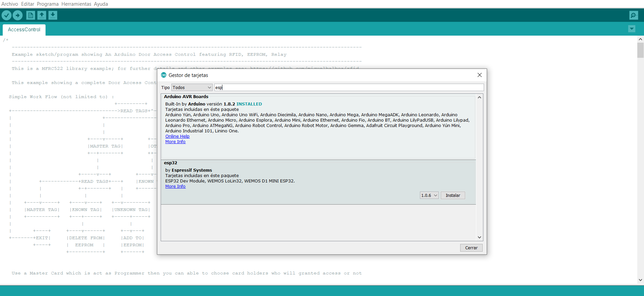Click the editor scroll up arrow
The width and height of the screenshot is (644, 296).
point(640,39)
